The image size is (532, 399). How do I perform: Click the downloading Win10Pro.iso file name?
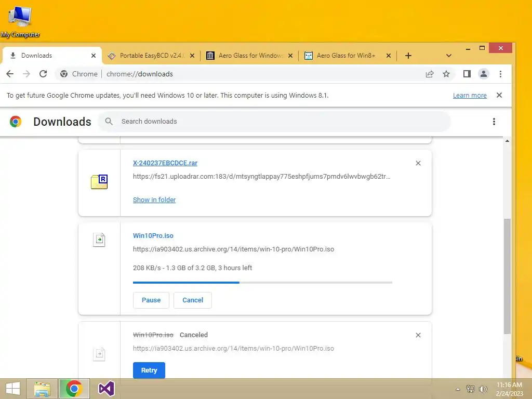coord(153,235)
